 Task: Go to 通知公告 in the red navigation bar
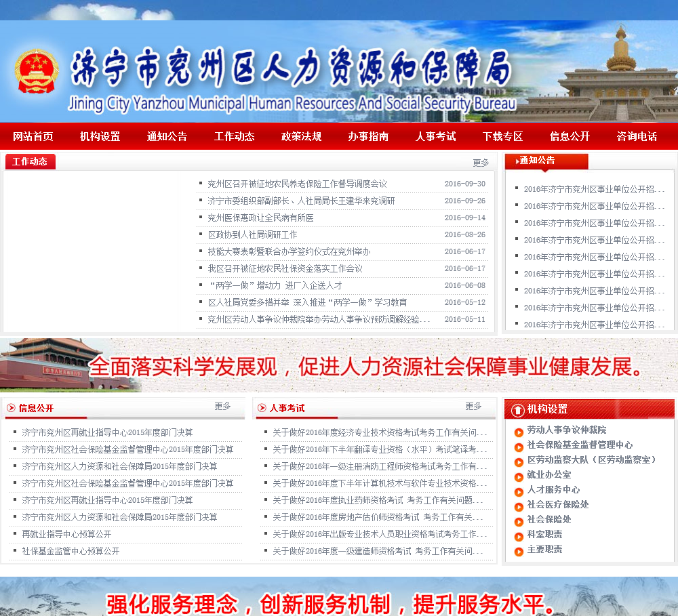click(167, 137)
